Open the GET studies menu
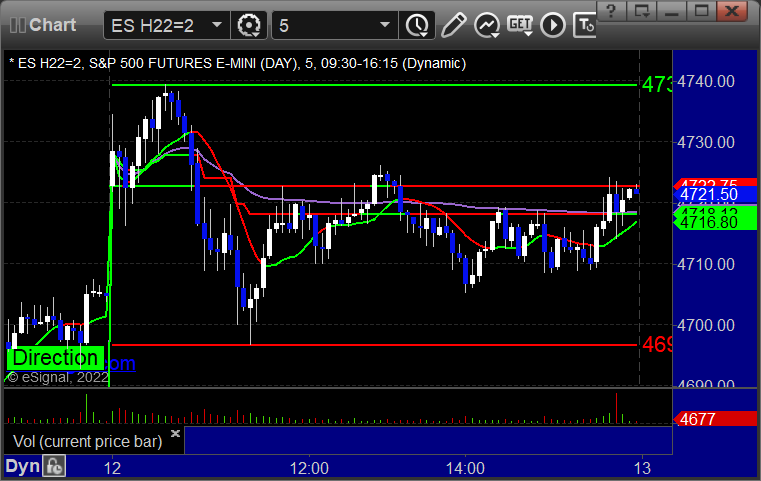The height and width of the screenshot is (481, 761). click(x=520, y=25)
